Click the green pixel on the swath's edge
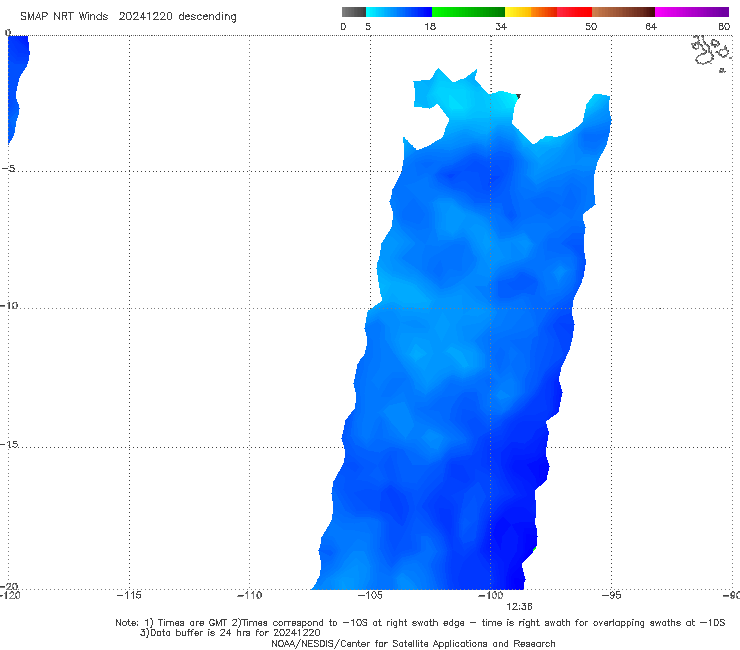 (534, 549)
